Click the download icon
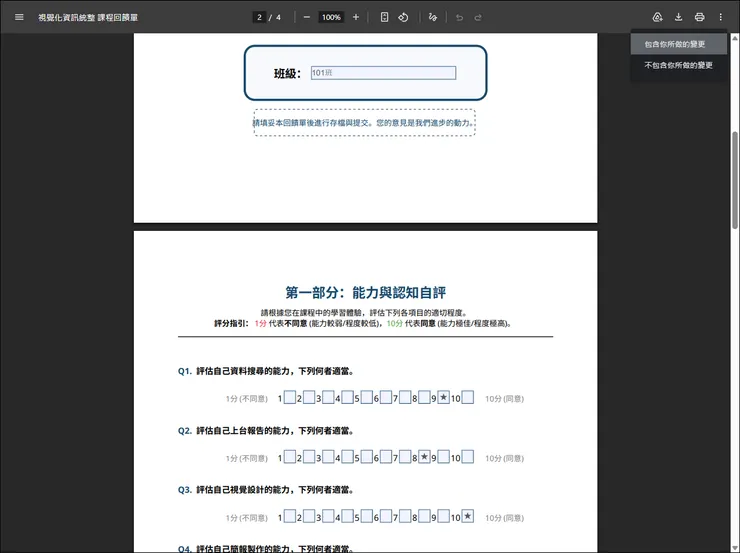The height and width of the screenshot is (553, 740). (679, 17)
